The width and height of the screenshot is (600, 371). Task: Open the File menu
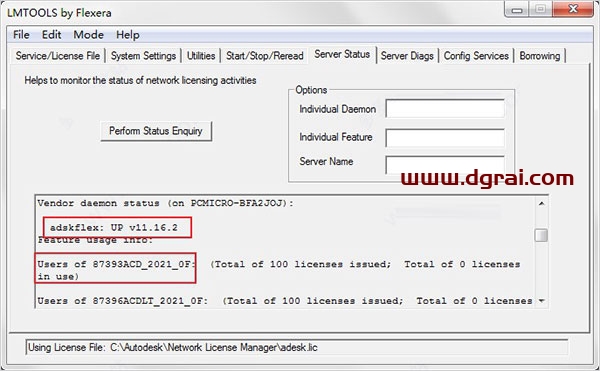pyautogui.click(x=21, y=35)
